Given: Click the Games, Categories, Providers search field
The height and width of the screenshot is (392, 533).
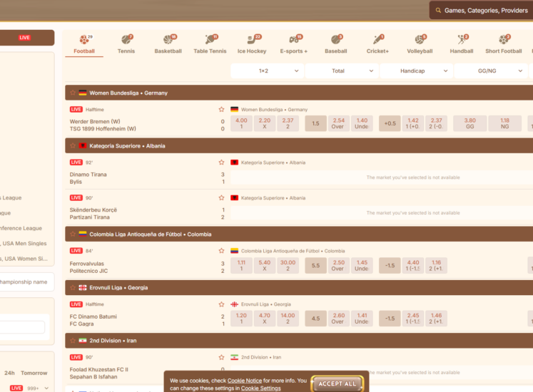Looking at the screenshot, I should point(485,11).
